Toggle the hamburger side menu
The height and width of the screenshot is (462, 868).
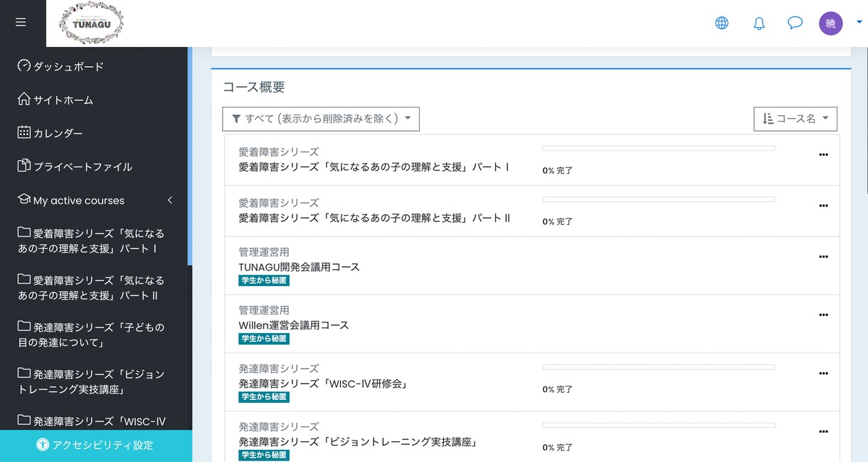coord(21,22)
